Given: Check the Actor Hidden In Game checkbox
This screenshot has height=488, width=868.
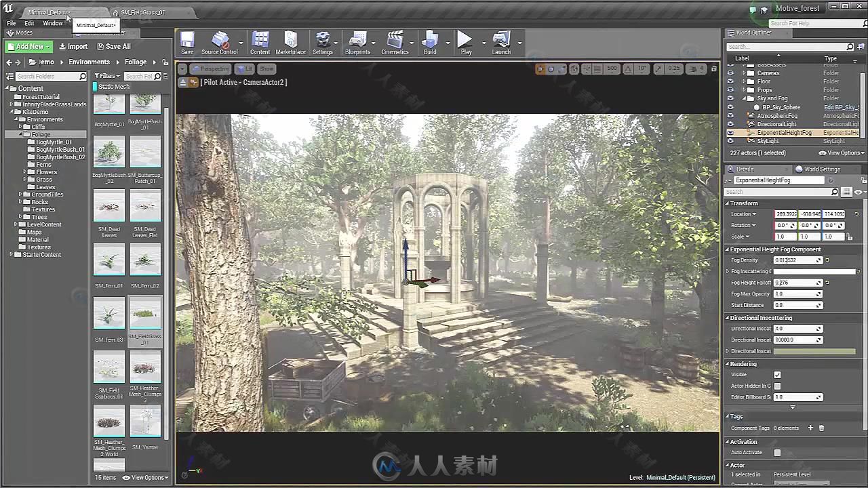Looking at the screenshot, I should 777,386.
